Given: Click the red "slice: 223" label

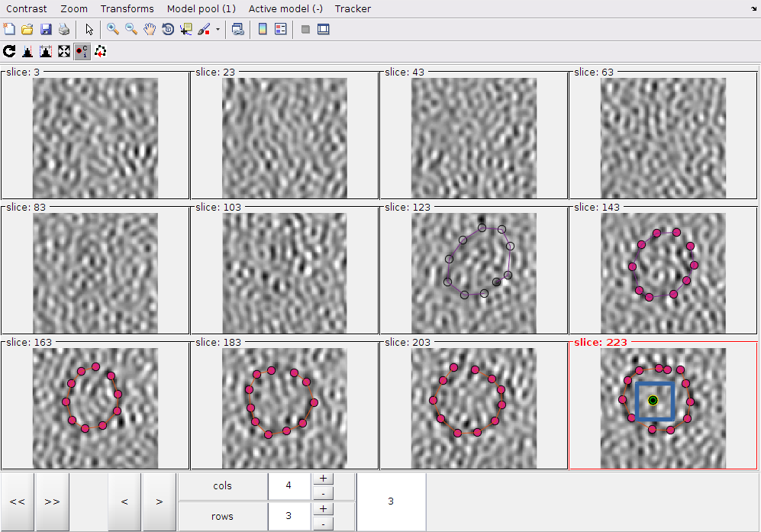Looking at the screenshot, I should [601, 342].
